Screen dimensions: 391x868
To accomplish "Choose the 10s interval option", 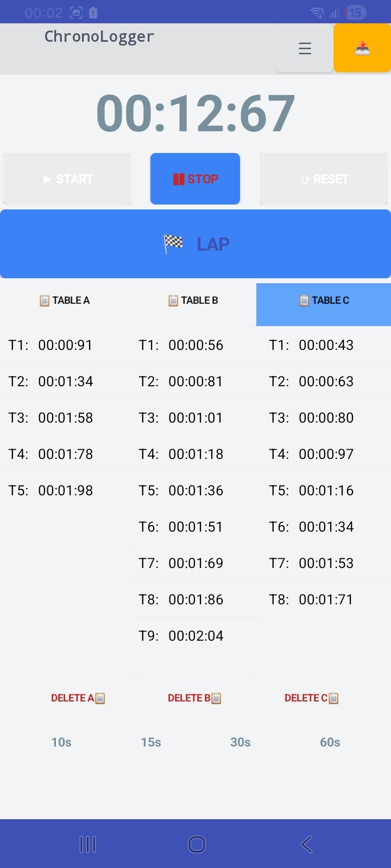I will tap(61, 742).
